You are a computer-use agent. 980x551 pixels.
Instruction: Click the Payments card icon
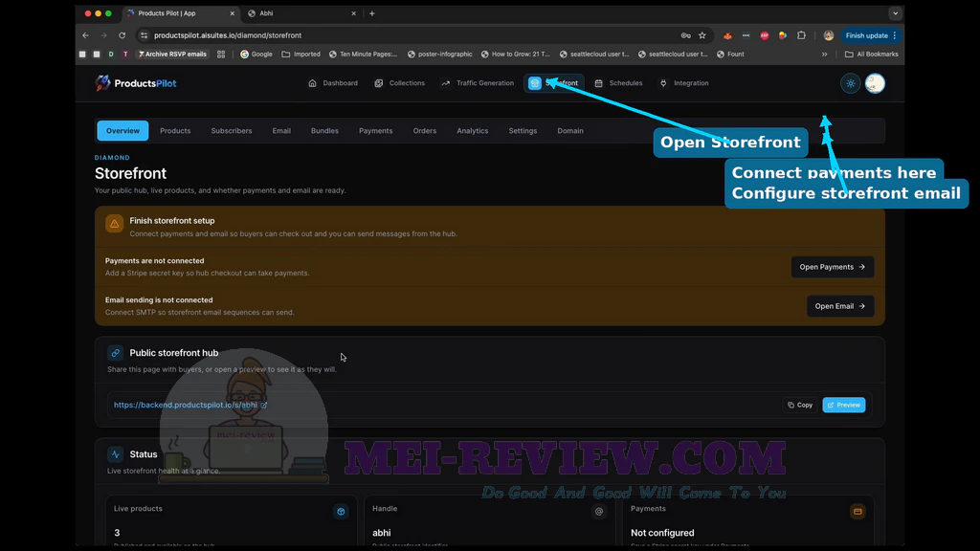pos(857,512)
